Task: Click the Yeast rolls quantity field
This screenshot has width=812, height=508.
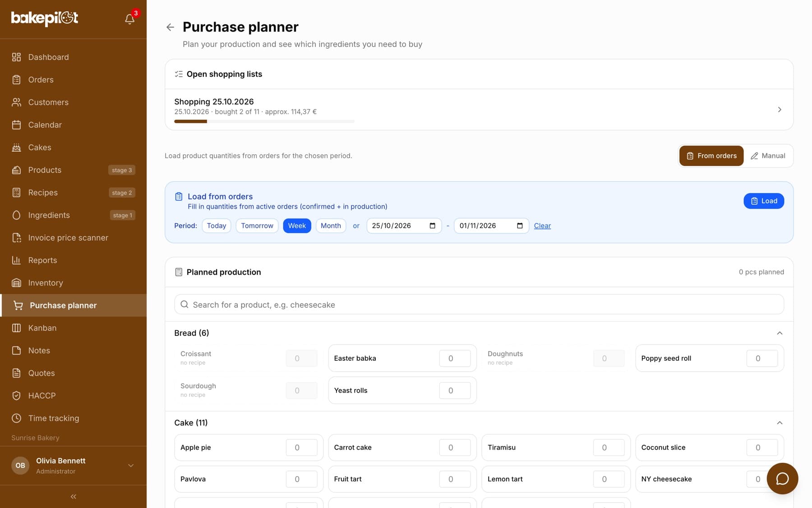Action: [x=455, y=391]
